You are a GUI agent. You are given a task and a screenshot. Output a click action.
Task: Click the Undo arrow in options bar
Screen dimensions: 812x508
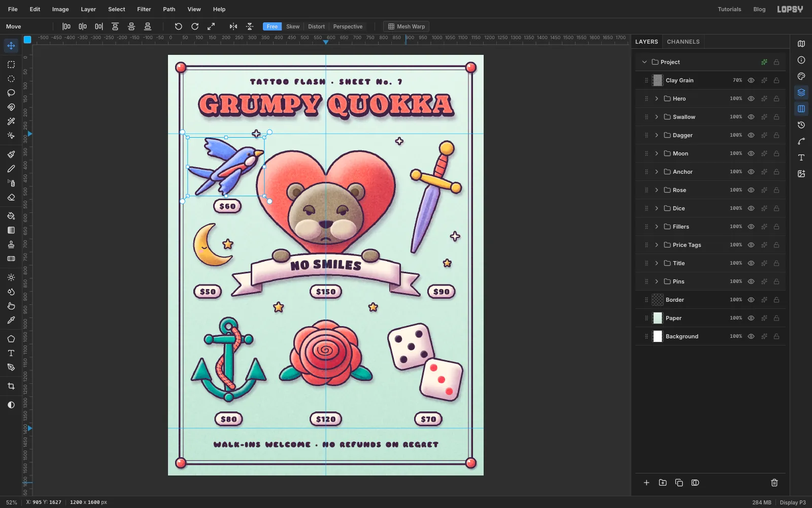179,26
